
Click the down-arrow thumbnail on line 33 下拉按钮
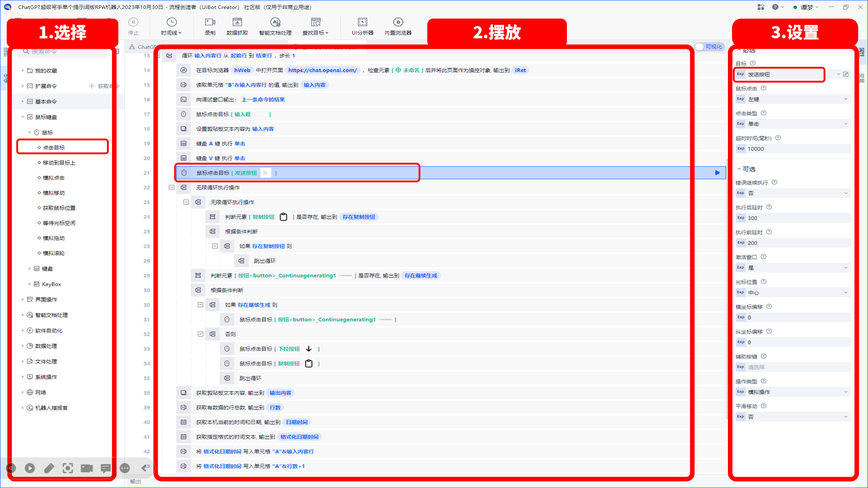coord(309,349)
